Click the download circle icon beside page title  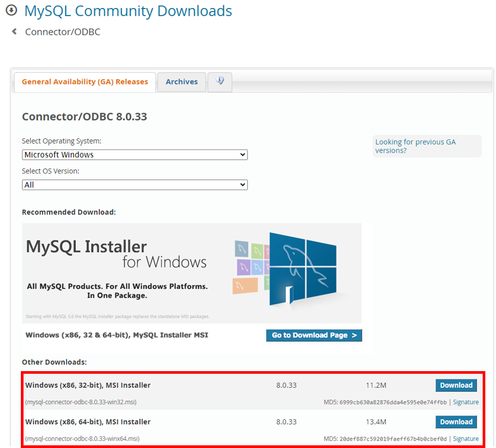pos(11,10)
